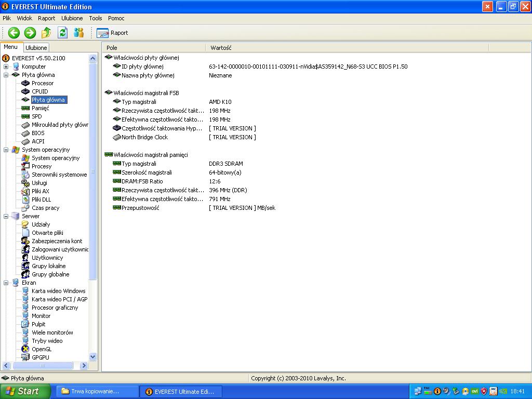532x399 pixels.
Task: Click the tree scrollbar up arrow
Action: pyautogui.click(x=92, y=58)
